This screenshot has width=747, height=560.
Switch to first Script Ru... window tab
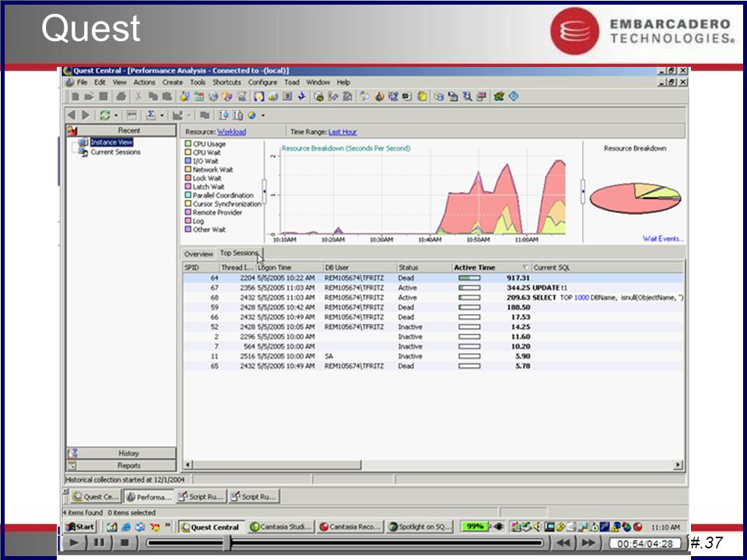tap(201, 497)
